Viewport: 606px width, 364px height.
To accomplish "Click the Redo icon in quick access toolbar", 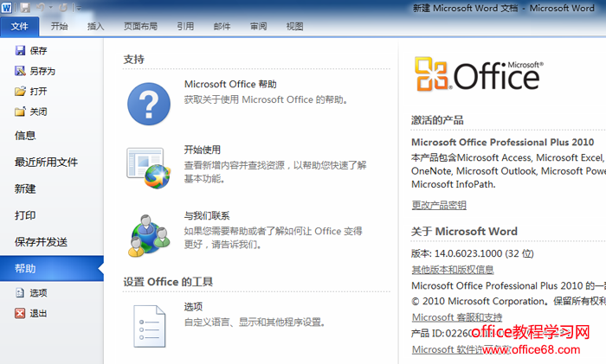I will (63, 7).
